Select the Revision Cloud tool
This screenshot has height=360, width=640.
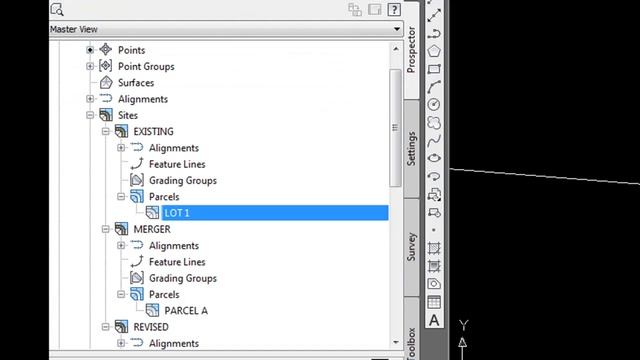(434, 122)
